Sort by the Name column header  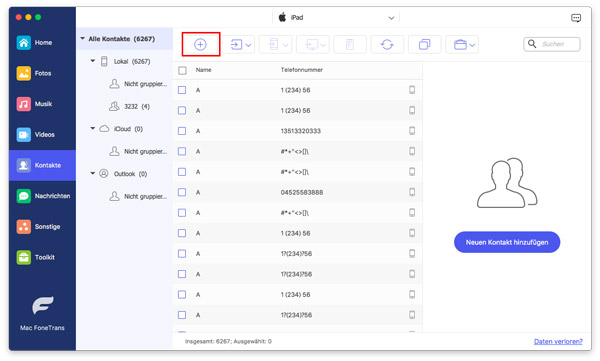click(204, 70)
